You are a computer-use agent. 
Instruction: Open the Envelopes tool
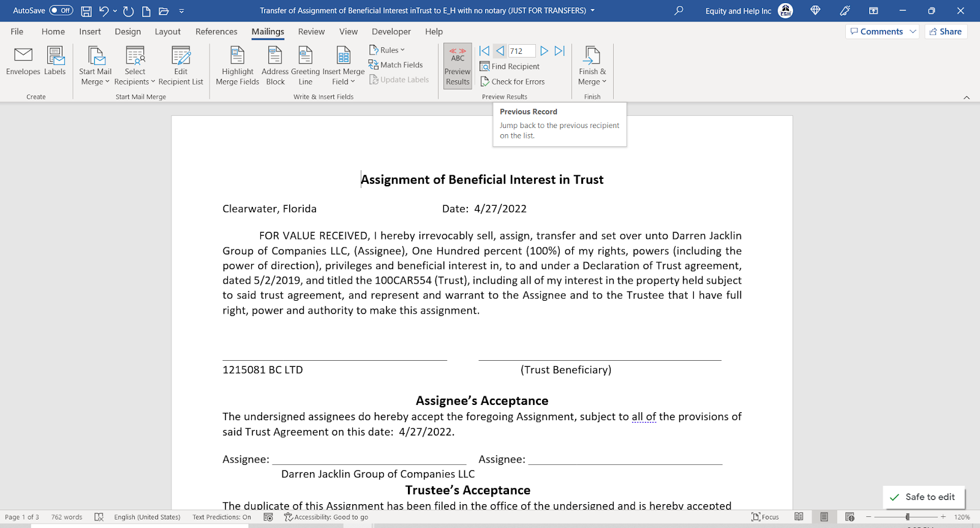click(x=23, y=61)
